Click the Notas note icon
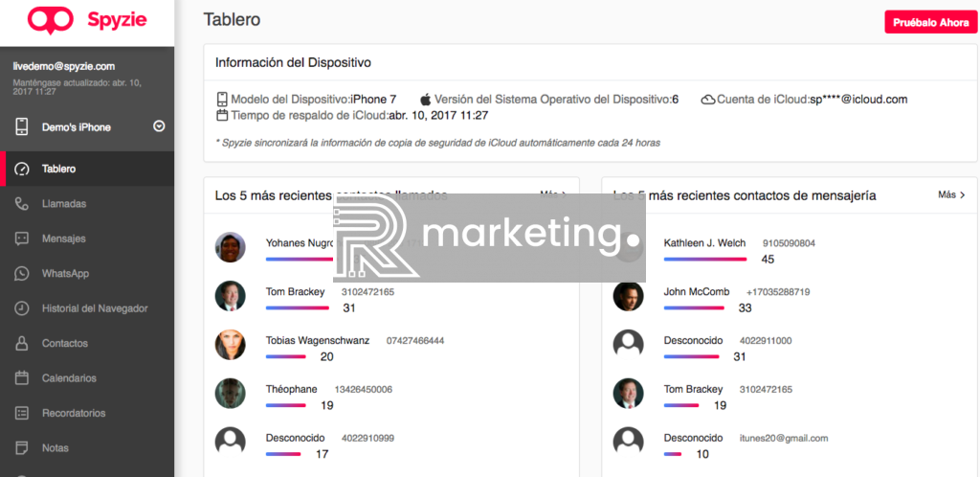This screenshot has height=477, width=980. pyautogui.click(x=22, y=447)
